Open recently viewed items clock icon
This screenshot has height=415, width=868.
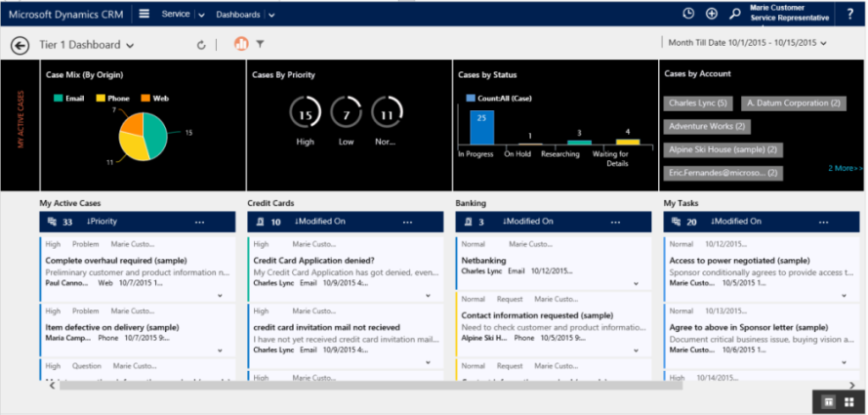coord(687,14)
